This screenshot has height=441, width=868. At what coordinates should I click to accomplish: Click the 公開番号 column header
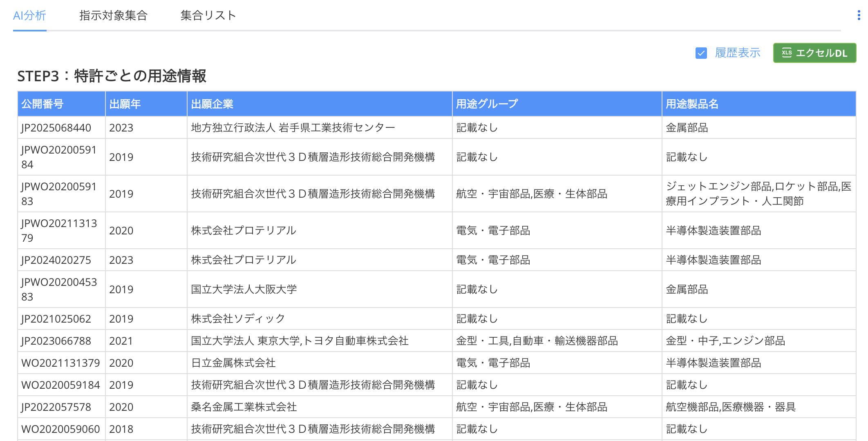click(x=43, y=104)
